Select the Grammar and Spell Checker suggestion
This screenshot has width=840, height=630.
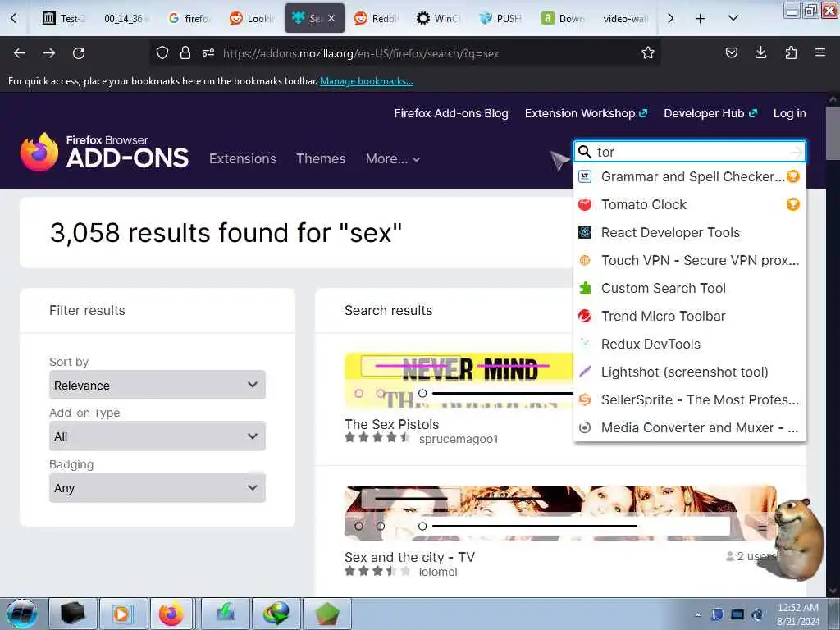click(689, 177)
